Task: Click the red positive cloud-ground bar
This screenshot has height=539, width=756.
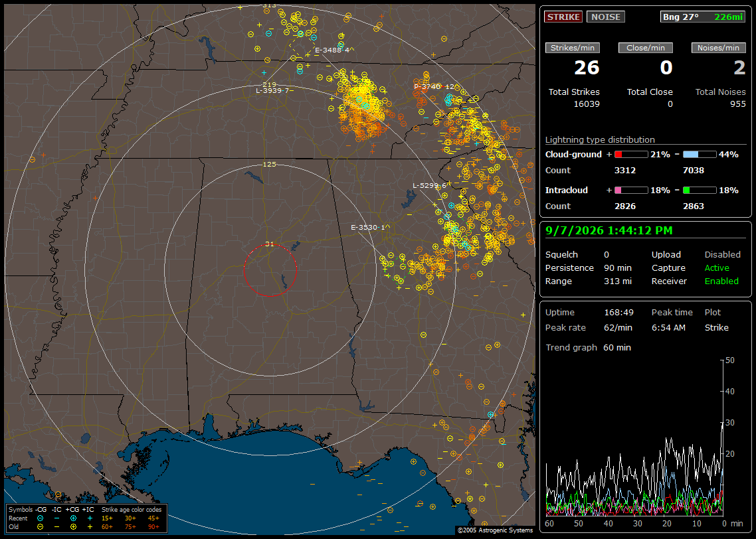Action: click(631, 155)
